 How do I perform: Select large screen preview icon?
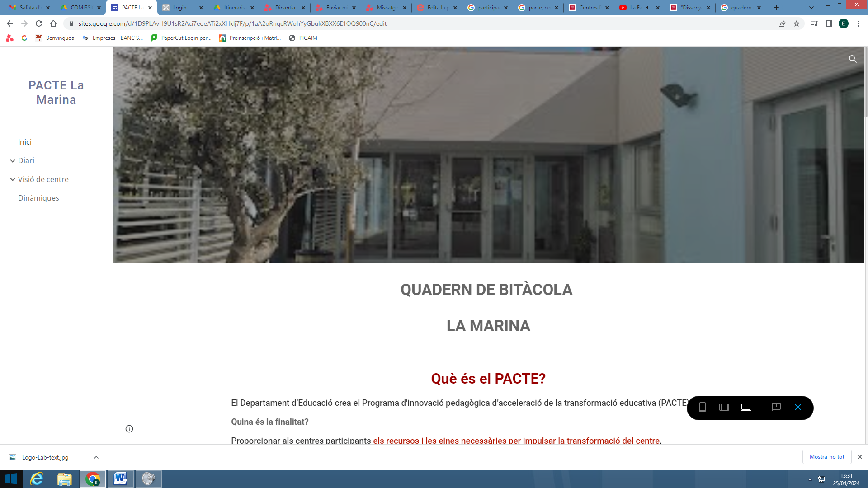745,407
